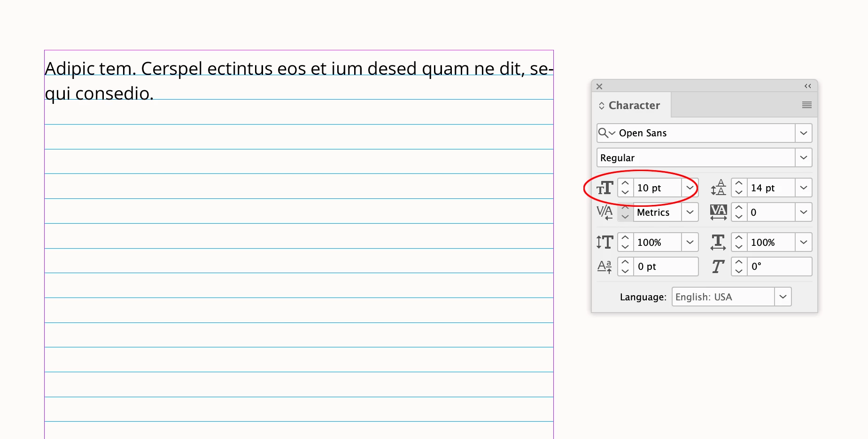Collapse the panel with double-arrow icon
This screenshot has width=868, height=439.
tap(808, 86)
